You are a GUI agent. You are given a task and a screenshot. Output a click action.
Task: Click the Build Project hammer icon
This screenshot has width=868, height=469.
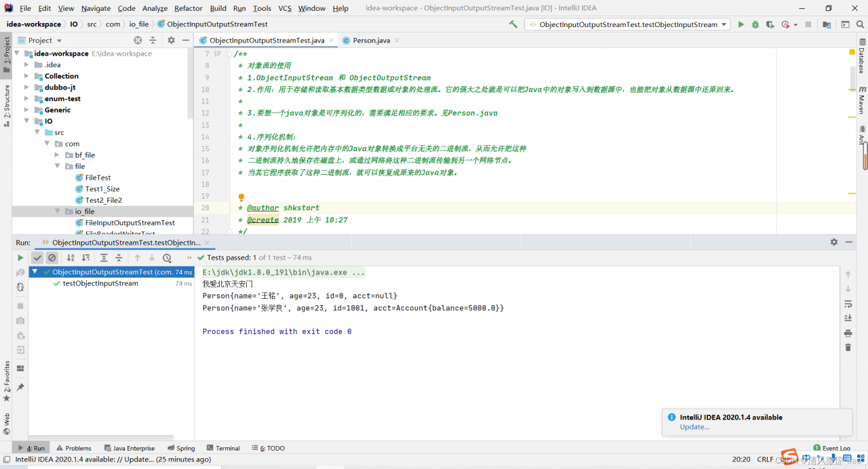[x=513, y=24]
